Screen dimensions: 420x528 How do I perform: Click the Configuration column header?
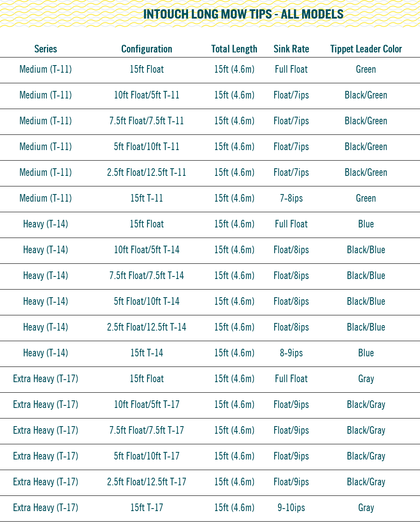(x=147, y=49)
